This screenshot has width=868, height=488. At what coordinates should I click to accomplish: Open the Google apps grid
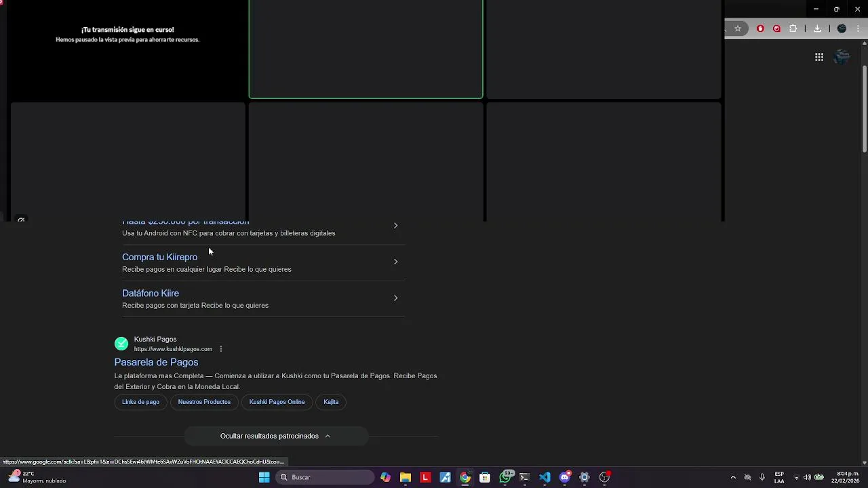tap(819, 57)
